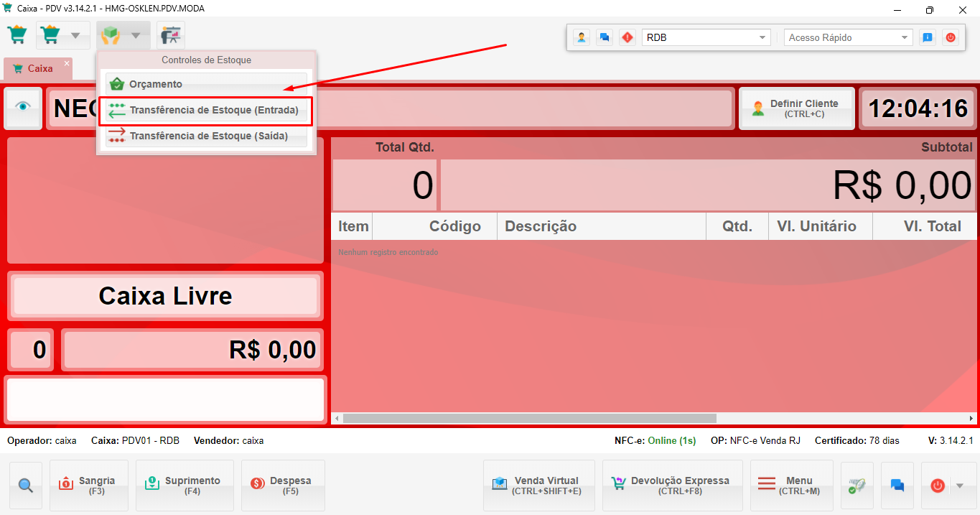The image size is (980, 515).
Task: Open the chat icon in bottom bar
Action: [897, 486]
